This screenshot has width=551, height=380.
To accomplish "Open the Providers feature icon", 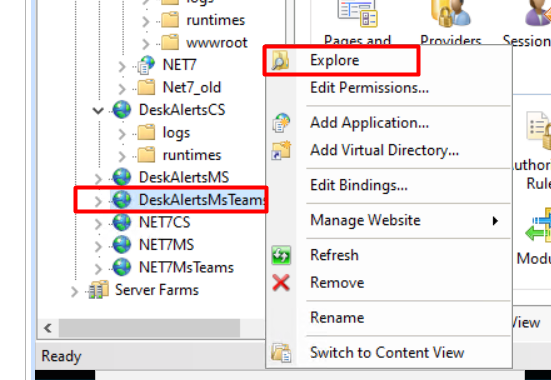I will (451, 13).
